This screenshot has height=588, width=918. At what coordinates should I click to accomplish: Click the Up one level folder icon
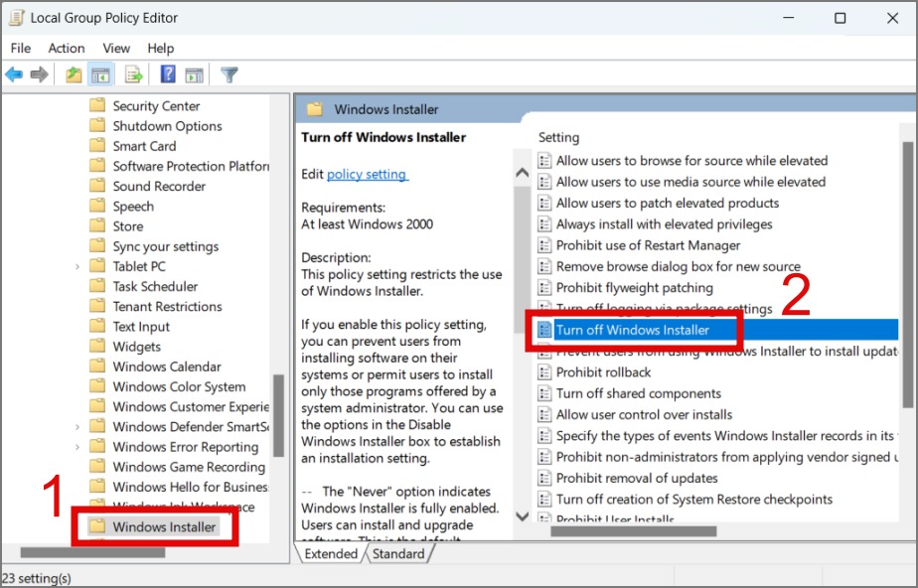(x=74, y=74)
